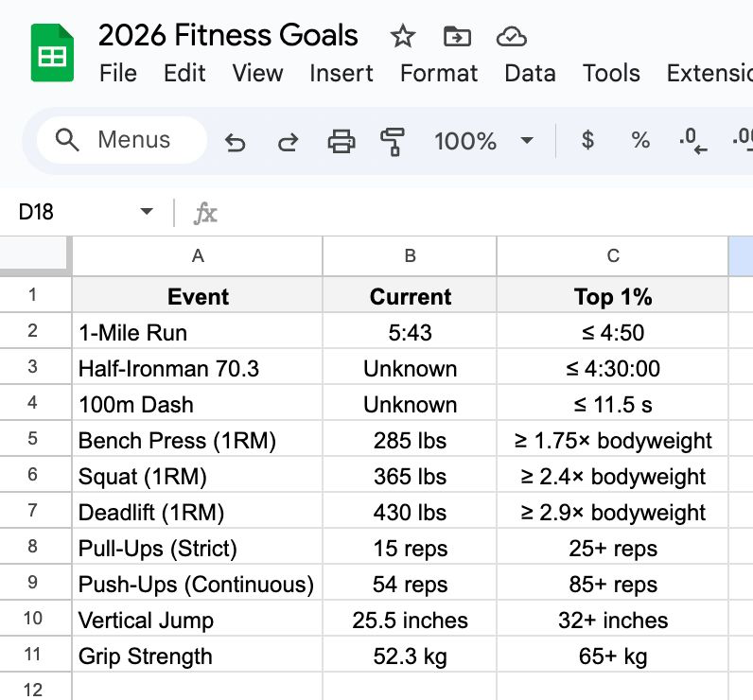
Task: Open the File menu
Action: (118, 74)
